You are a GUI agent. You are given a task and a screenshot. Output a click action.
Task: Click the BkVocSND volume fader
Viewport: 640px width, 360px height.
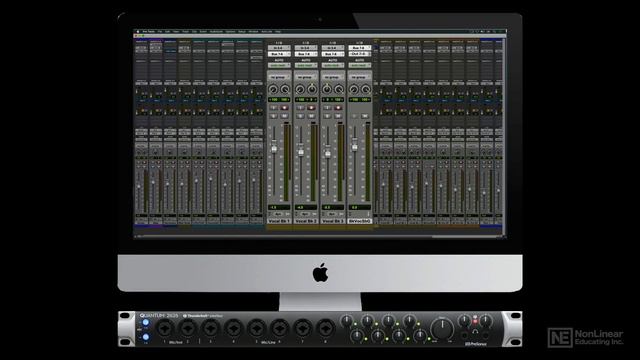click(355, 146)
